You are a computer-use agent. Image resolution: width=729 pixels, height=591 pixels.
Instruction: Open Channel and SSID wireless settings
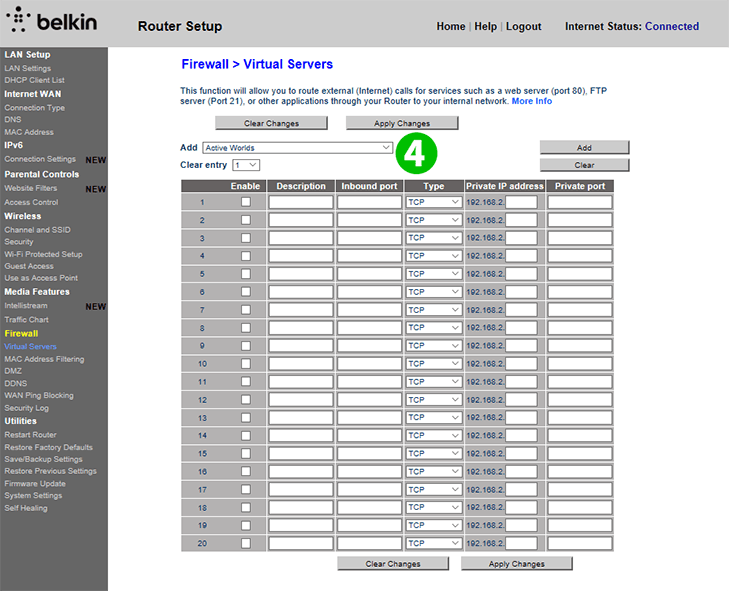click(x=37, y=230)
